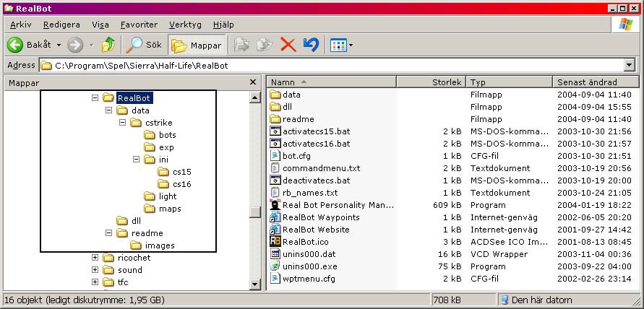The image size is (644, 309).
Task: Select the deactivatecs.bat file icon
Action: click(275, 180)
